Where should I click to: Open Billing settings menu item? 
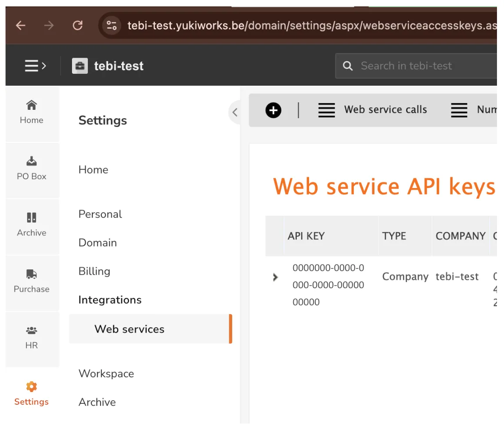pos(94,271)
